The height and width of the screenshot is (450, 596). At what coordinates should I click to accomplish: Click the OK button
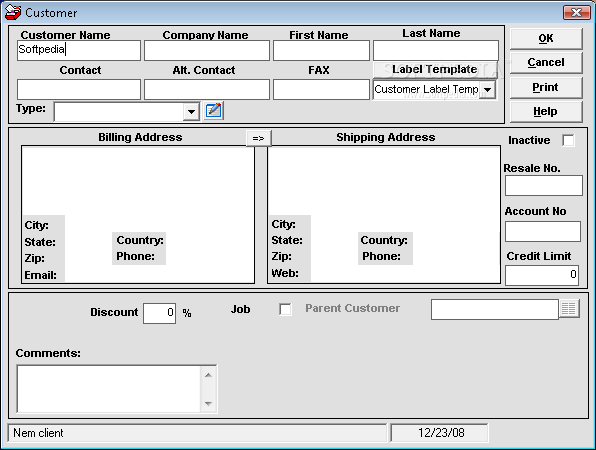[x=546, y=38]
